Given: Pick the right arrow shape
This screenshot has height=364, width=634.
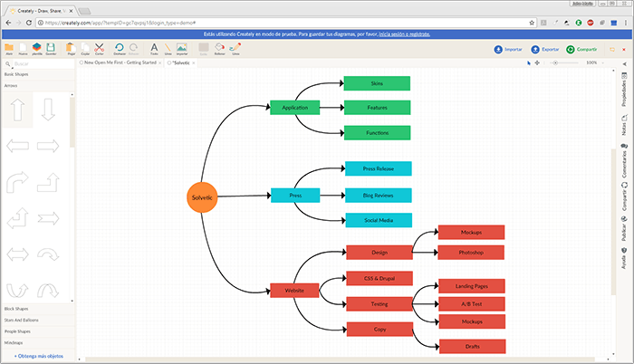Looking at the screenshot, I should pos(48,146).
